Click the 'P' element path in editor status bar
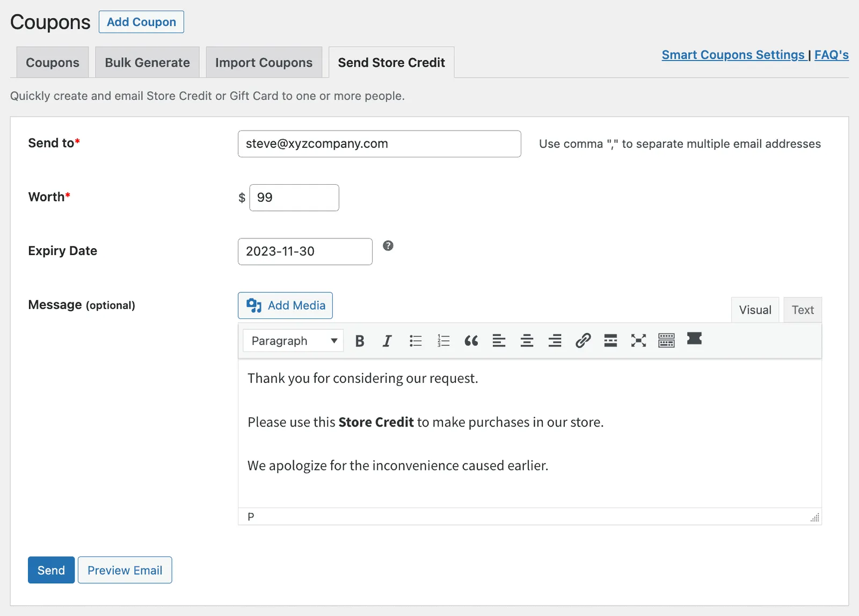The height and width of the screenshot is (616, 859). click(251, 517)
